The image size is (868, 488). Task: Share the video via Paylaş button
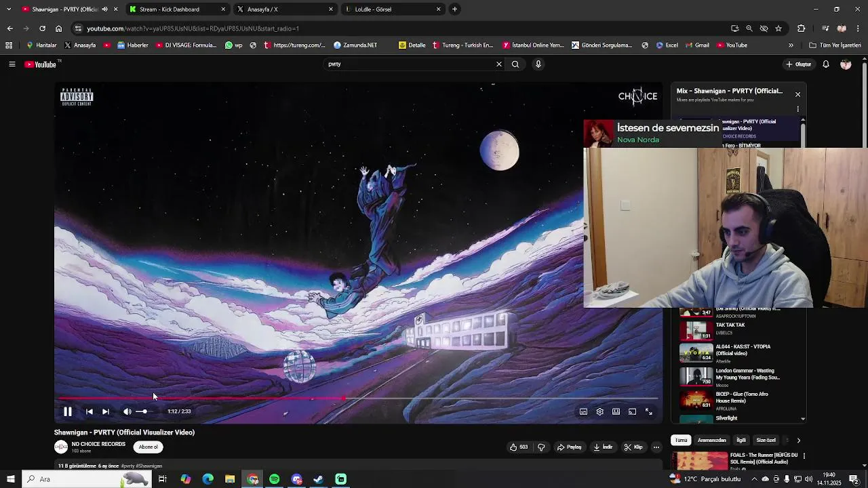coord(570,447)
